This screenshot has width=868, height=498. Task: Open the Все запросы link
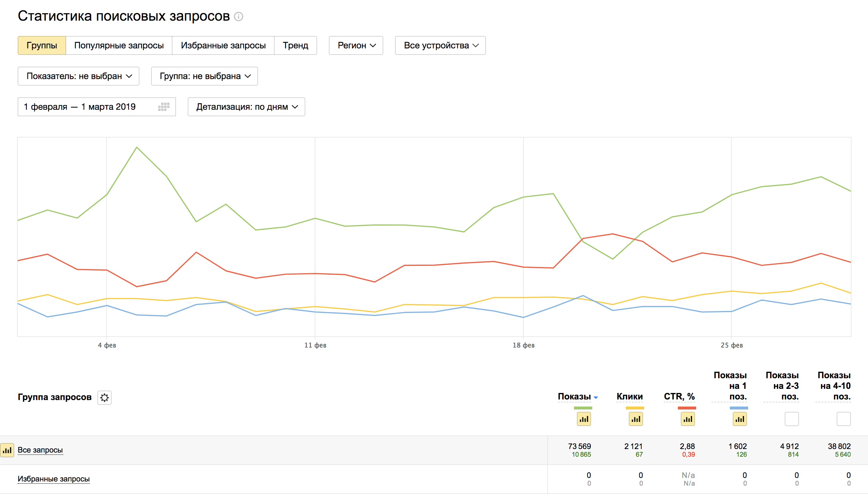pyautogui.click(x=40, y=450)
